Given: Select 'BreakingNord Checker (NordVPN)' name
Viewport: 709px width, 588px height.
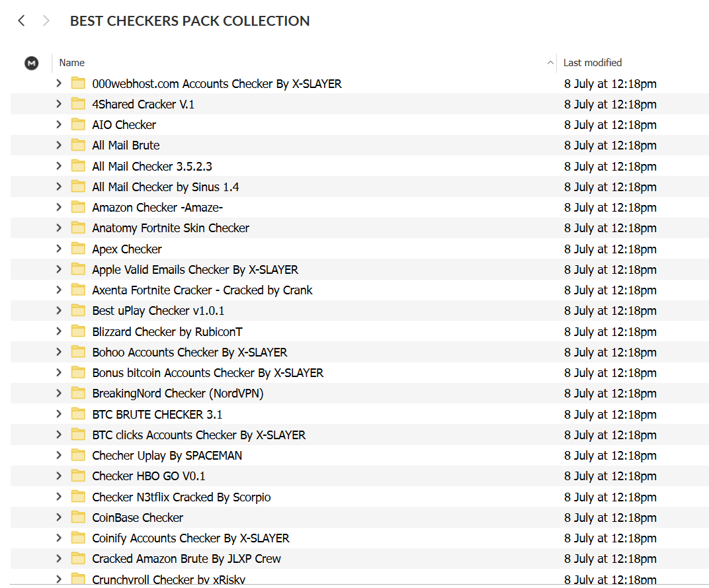Looking at the screenshot, I should (178, 394).
